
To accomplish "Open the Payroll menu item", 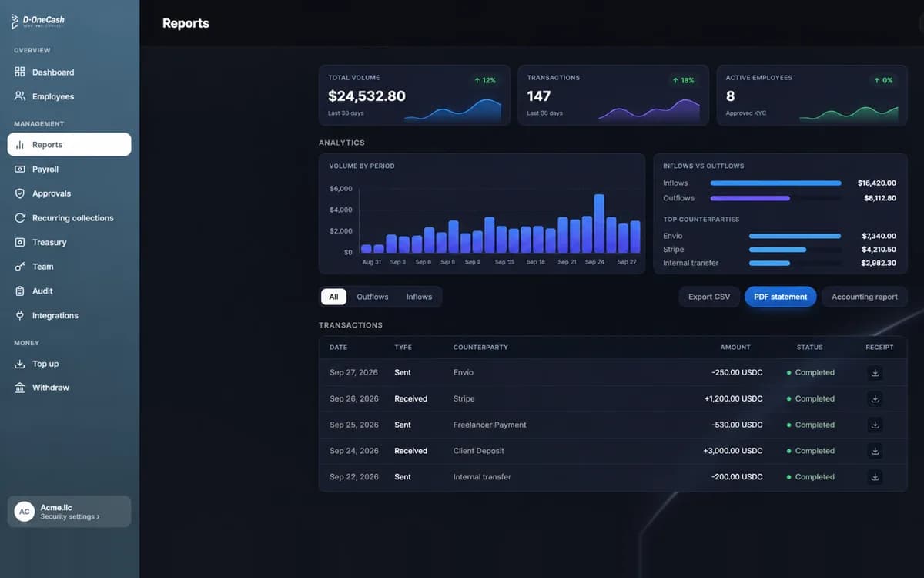I will (x=69, y=169).
